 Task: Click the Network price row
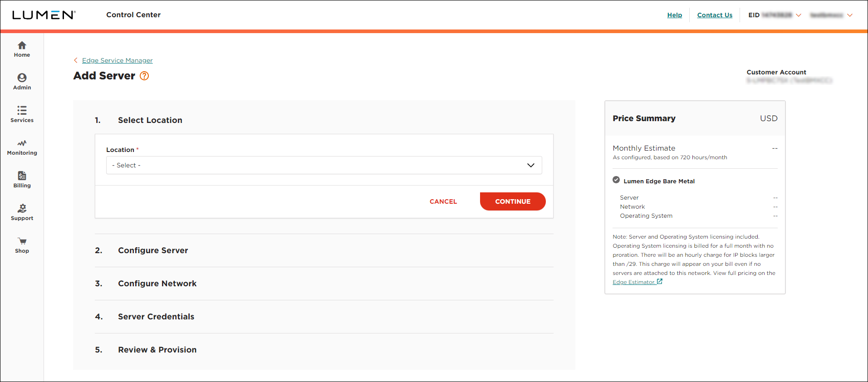click(699, 207)
